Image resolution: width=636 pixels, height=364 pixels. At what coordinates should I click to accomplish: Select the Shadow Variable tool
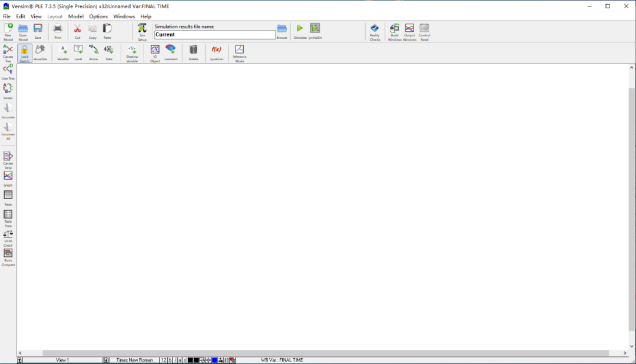[132, 53]
